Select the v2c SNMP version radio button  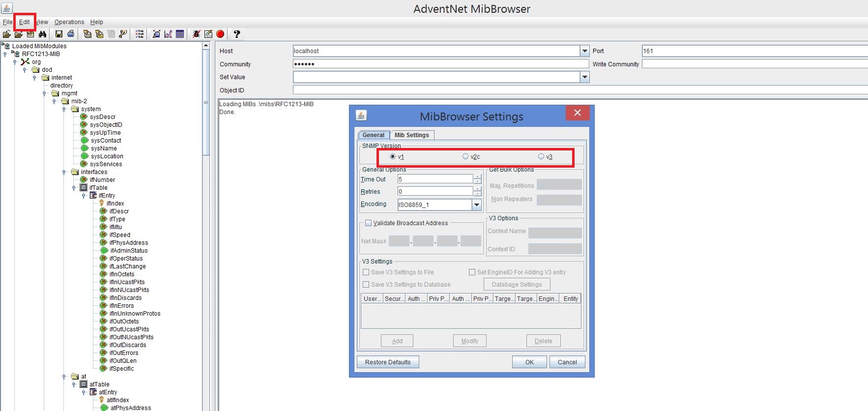465,157
